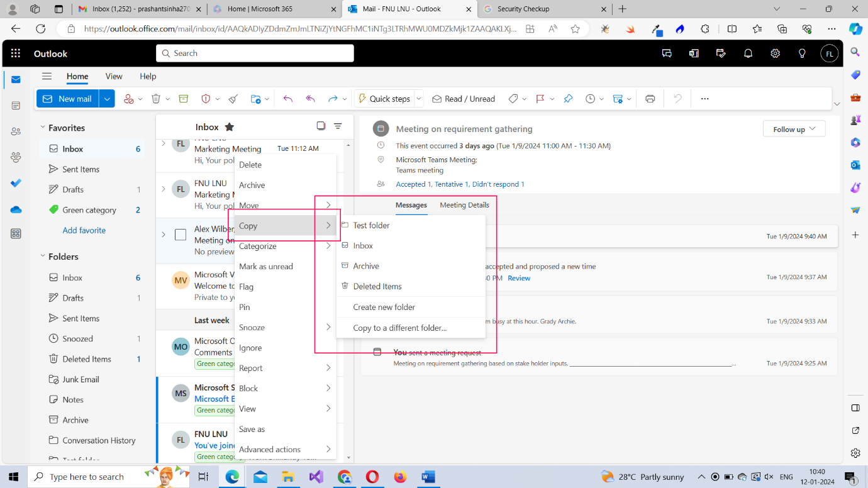The width and height of the screenshot is (868, 488).
Task: Select Create new folder option
Action: coord(411,307)
